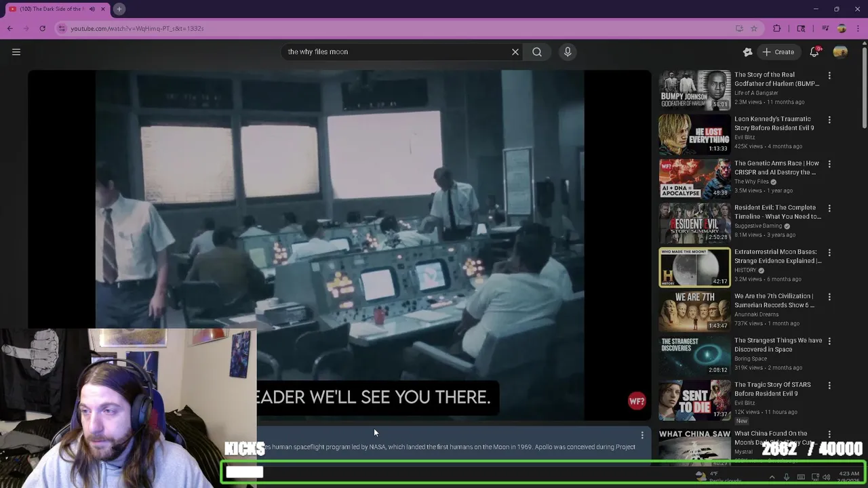Start voice search with the microphone
868x488 pixels.
(568, 52)
